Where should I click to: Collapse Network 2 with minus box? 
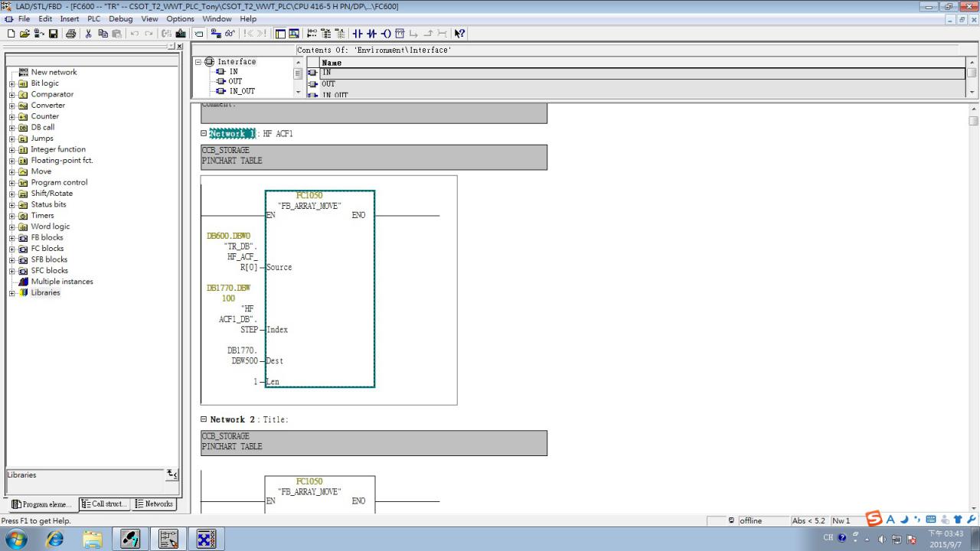pyautogui.click(x=204, y=419)
